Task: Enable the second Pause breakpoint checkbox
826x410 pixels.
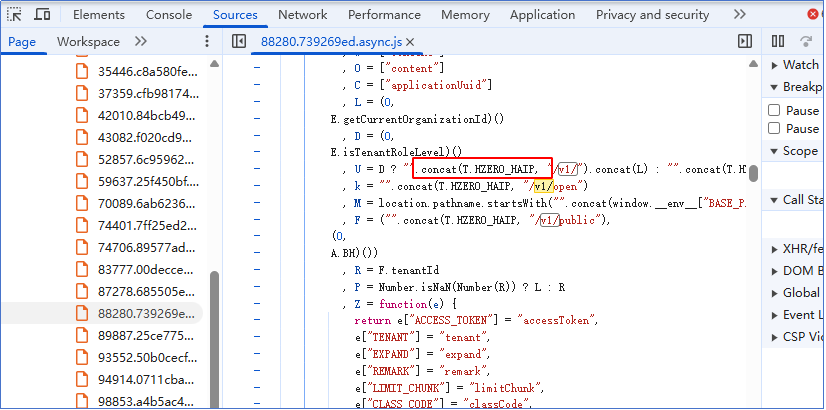Action: pyautogui.click(x=774, y=129)
